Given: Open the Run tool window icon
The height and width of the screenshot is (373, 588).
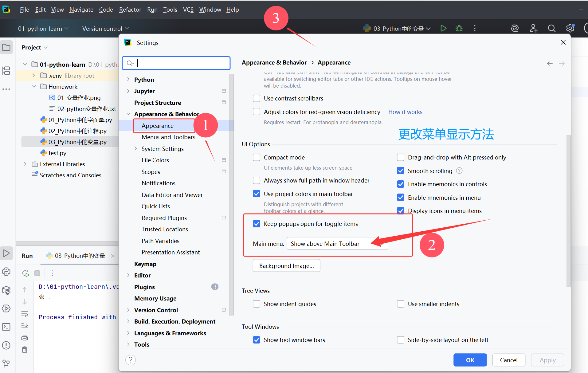Looking at the screenshot, I should tap(6, 253).
